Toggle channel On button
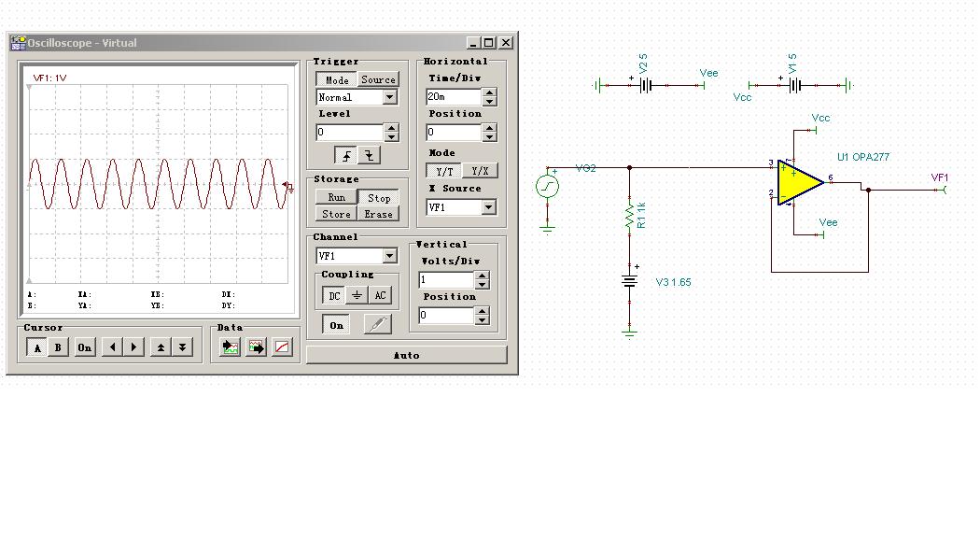The width and height of the screenshot is (980, 552). [x=336, y=325]
